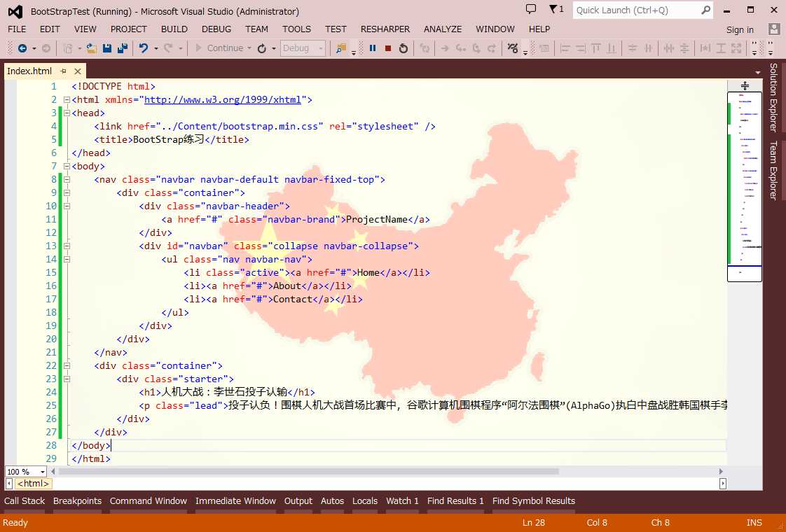Click the Visual Studio logo icon
The image size is (786, 532).
pyautogui.click(x=15, y=11)
